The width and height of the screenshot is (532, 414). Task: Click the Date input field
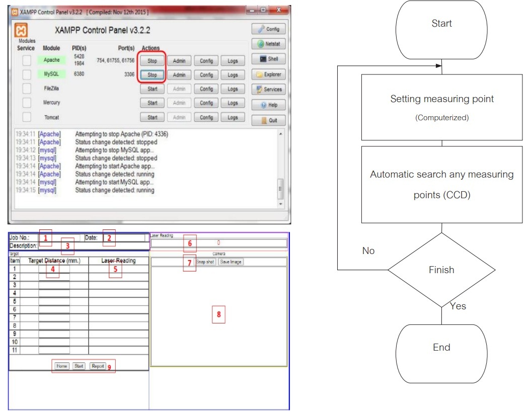pyautogui.click(x=123, y=238)
